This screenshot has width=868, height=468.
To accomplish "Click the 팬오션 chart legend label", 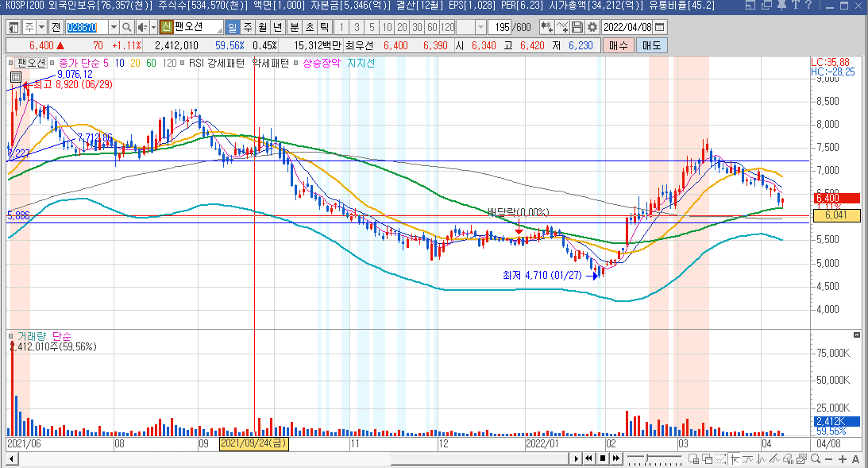I will pos(31,63).
